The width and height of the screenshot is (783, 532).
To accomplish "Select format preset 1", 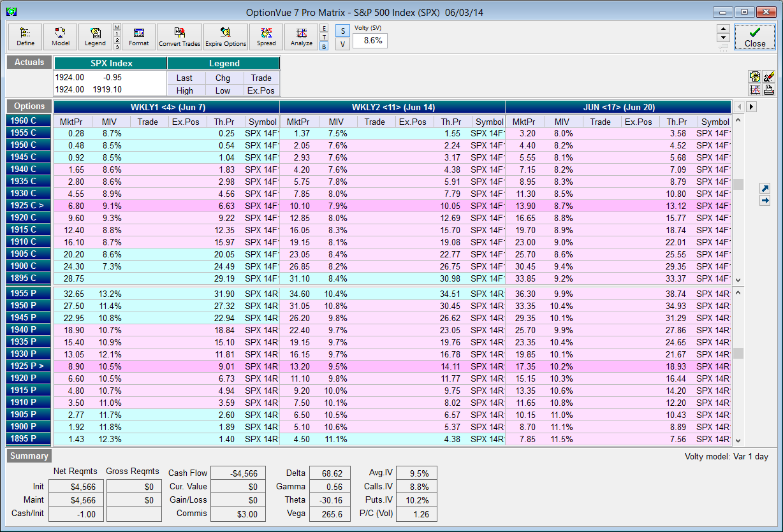I will (x=117, y=34).
